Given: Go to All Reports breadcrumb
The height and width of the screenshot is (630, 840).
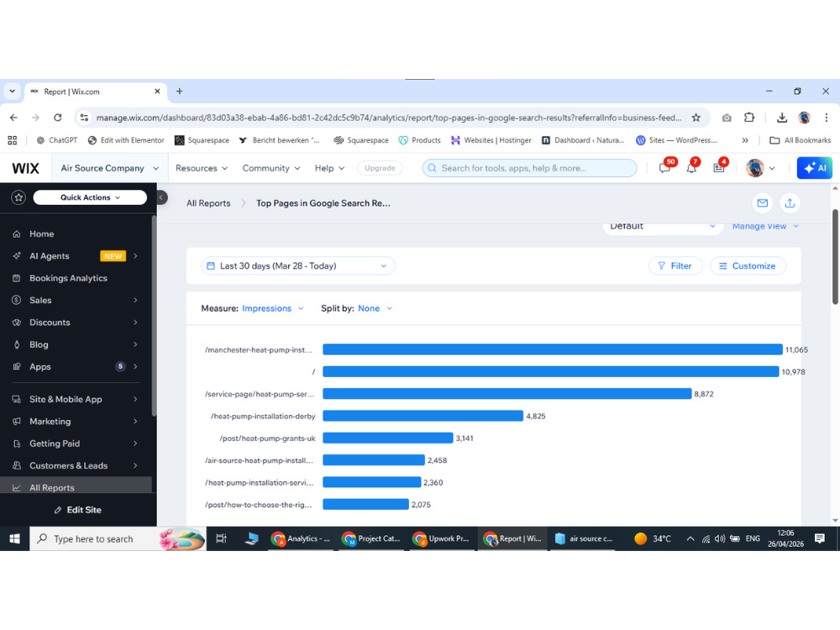Looking at the screenshot, I should (x=208, y=203).
